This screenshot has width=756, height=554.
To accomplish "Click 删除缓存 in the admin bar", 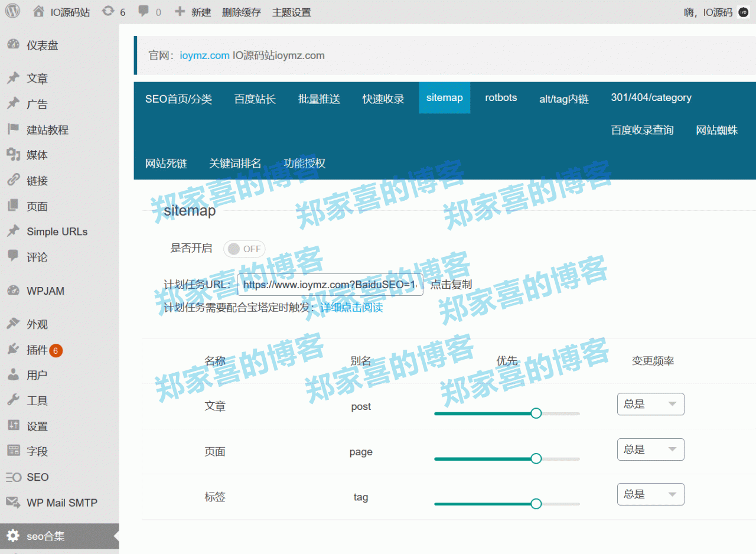I will pyautogui.click(x=241, y=12).
